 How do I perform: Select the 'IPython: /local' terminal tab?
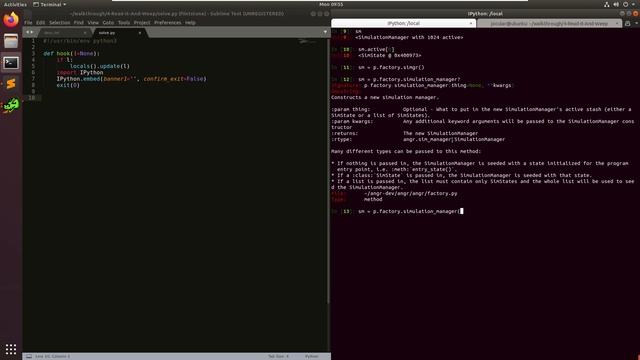(x=403, y=23)
